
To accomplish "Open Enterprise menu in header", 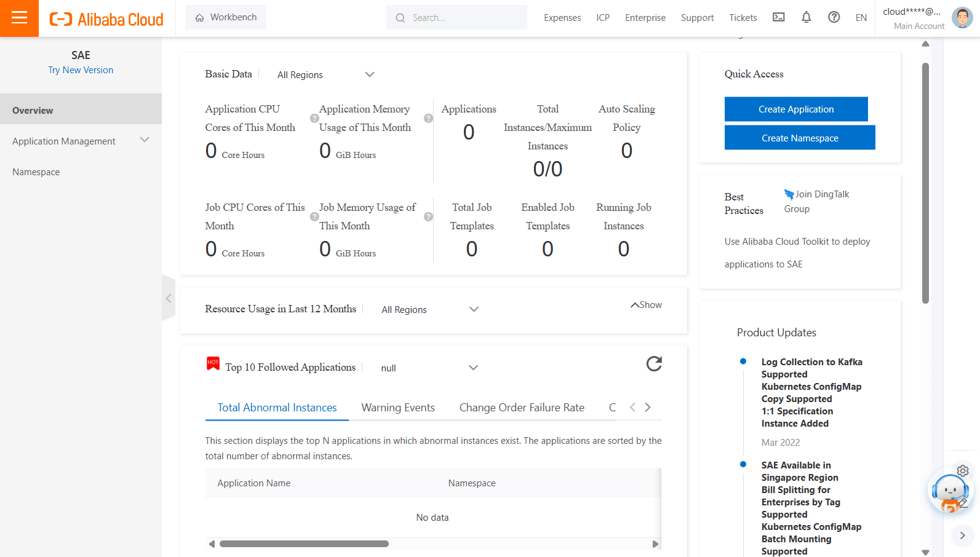I will (645, 18).
